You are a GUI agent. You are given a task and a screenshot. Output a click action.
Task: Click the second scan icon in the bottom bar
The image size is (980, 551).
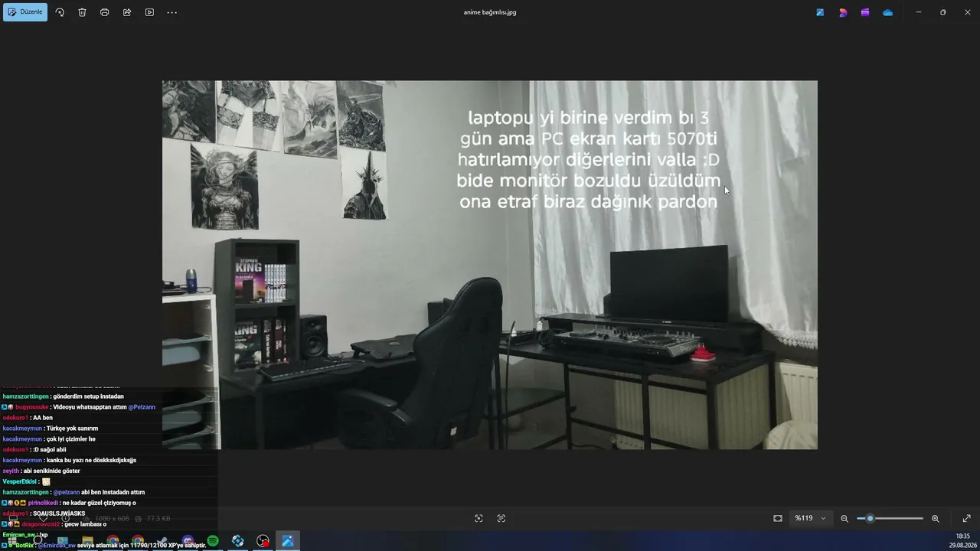[501, 518]
